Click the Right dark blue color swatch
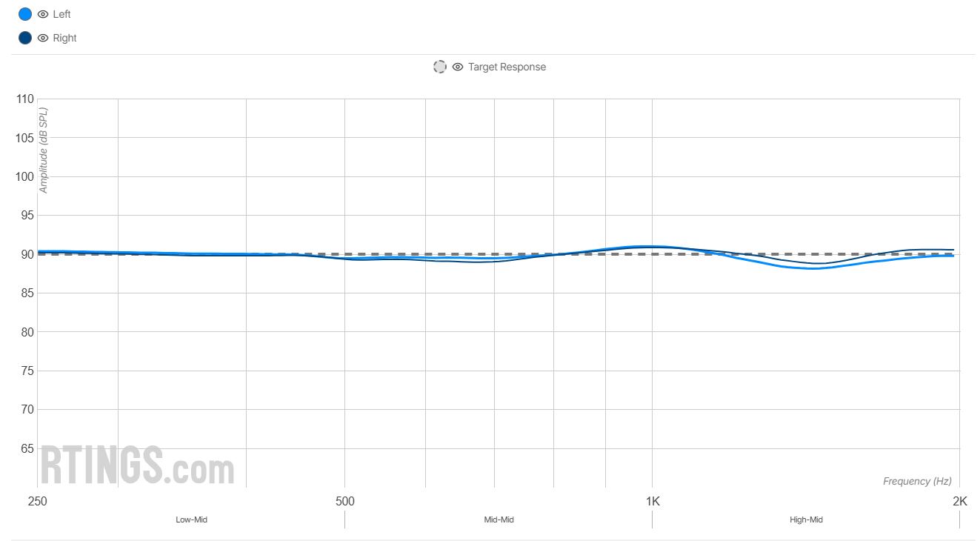980x541 pixels. point(25,38)
